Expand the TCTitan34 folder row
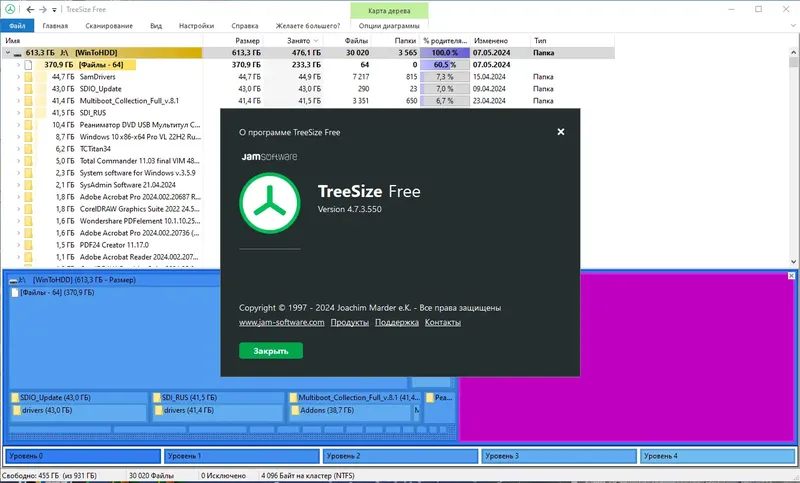 pyautogui.click(x=18, y=148)
